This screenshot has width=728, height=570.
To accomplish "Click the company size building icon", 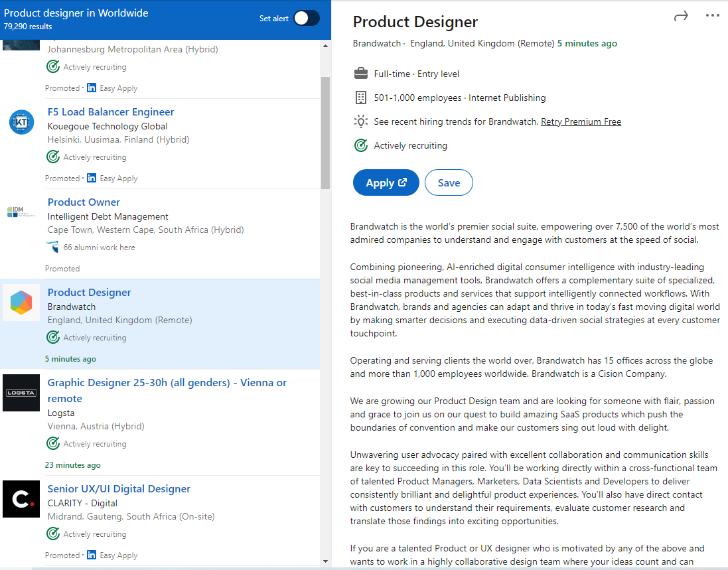I will (x=360, y=97).
